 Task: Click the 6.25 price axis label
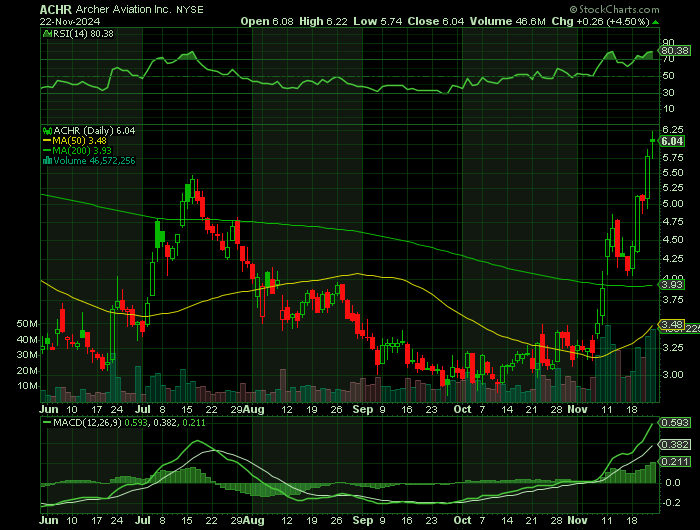pos(673,129)
